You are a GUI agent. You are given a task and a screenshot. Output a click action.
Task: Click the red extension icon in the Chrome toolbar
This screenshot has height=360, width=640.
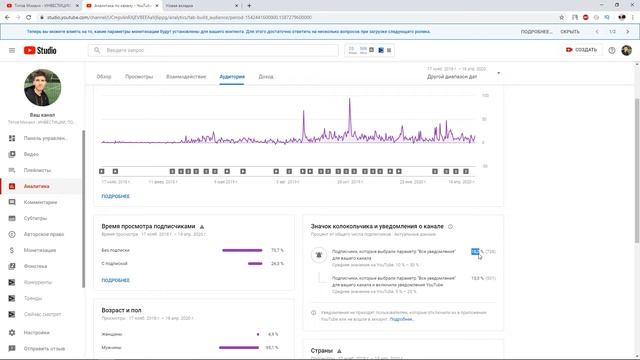click(x=585, y=18)
